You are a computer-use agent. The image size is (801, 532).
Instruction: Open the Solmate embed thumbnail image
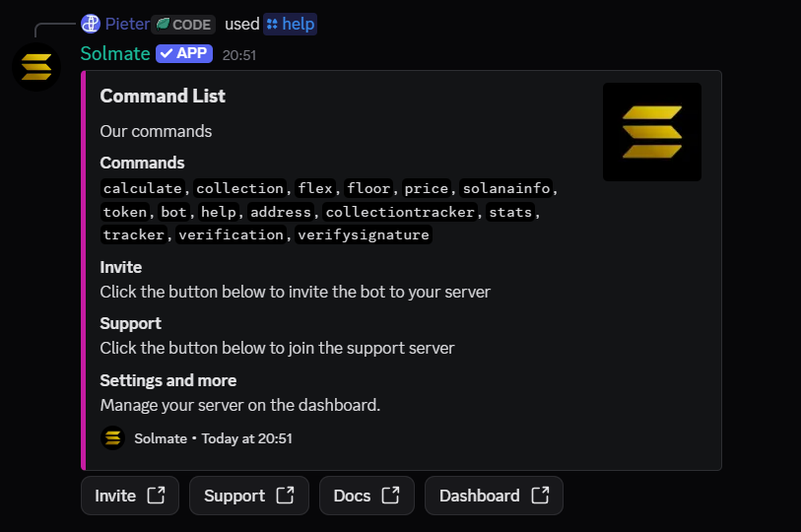[x=651, y=132]
